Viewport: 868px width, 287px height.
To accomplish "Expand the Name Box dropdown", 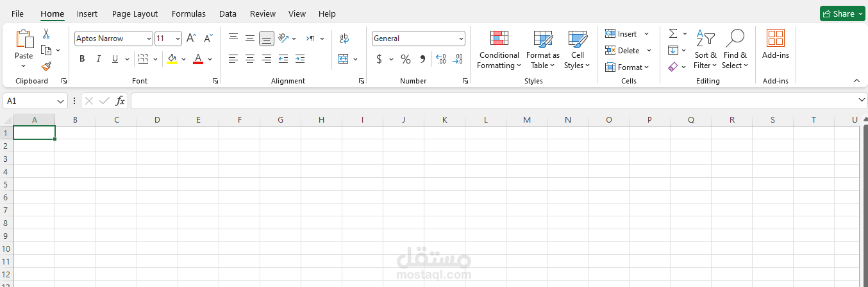I will click(x=61, y=101).
